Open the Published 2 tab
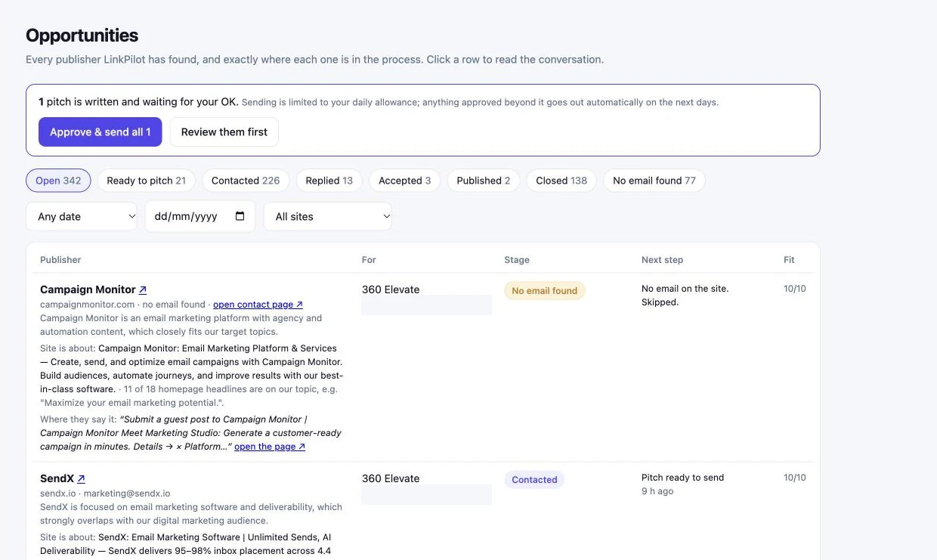Image resolution: width=937 pixels, height=560 pixels. click(x=484, y=181)
